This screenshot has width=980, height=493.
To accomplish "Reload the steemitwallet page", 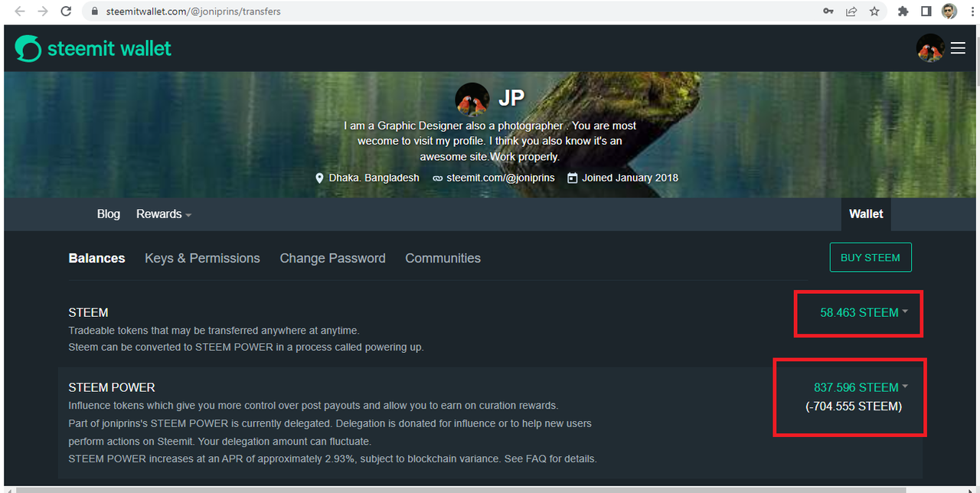I will coord(67,11).
